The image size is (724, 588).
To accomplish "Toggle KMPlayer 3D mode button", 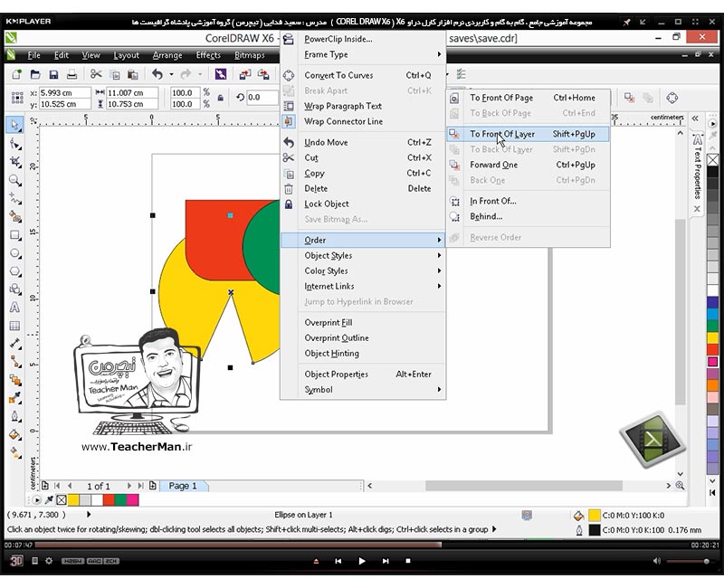I will click(x=16, y=561).
